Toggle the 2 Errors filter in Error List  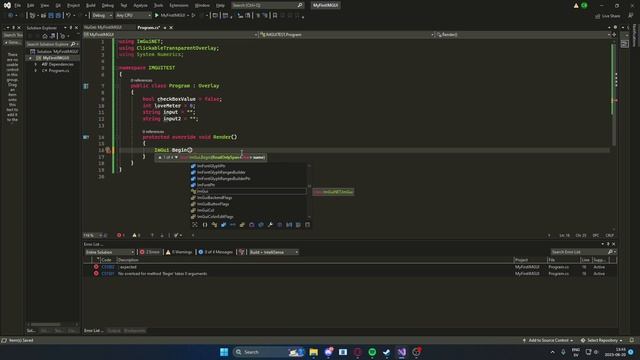[x=150, y=252]
